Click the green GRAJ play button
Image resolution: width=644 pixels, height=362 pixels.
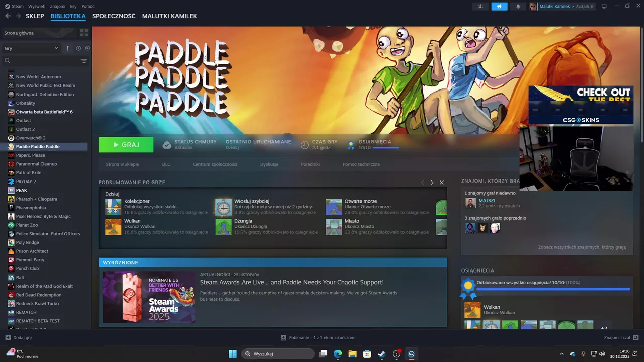point(126,145)
